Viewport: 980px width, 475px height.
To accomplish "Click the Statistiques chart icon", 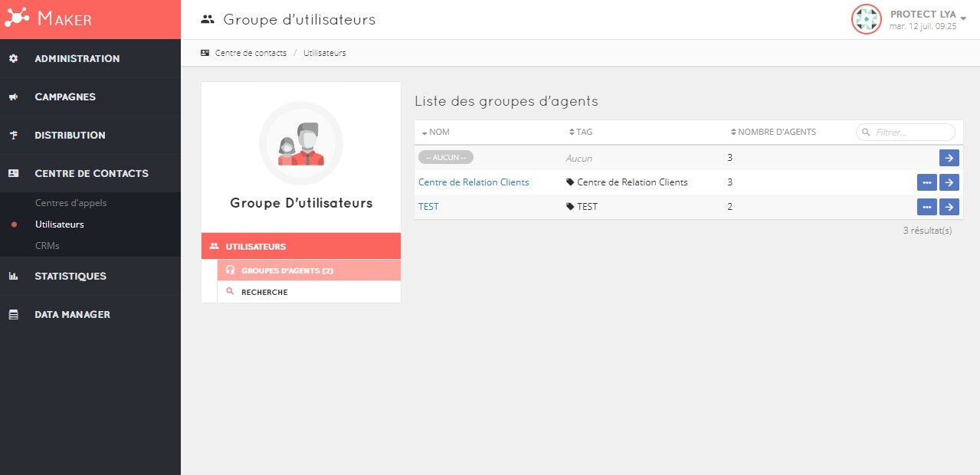I will [13, 277].
